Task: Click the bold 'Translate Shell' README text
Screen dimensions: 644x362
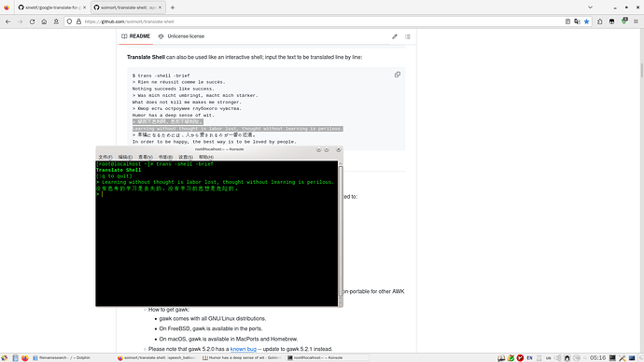Action: coord(146,57)
